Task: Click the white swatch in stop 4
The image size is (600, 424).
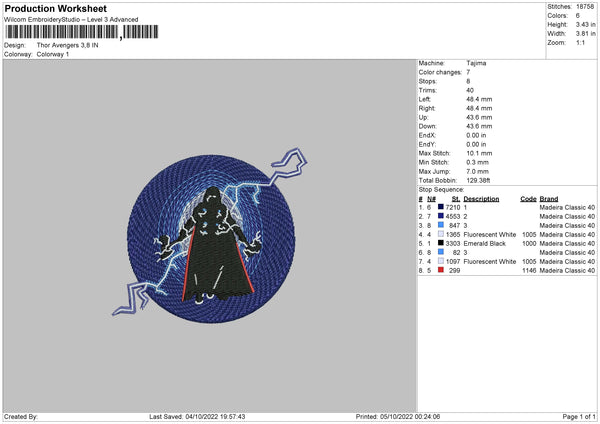Action: pyautogui.click(x=441, y=234)
